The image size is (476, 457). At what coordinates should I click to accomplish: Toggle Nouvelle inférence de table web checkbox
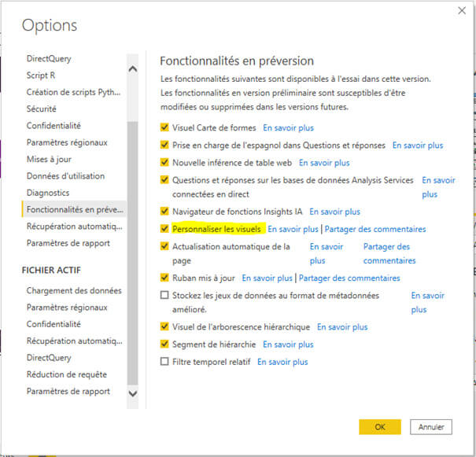click(164, 162)
